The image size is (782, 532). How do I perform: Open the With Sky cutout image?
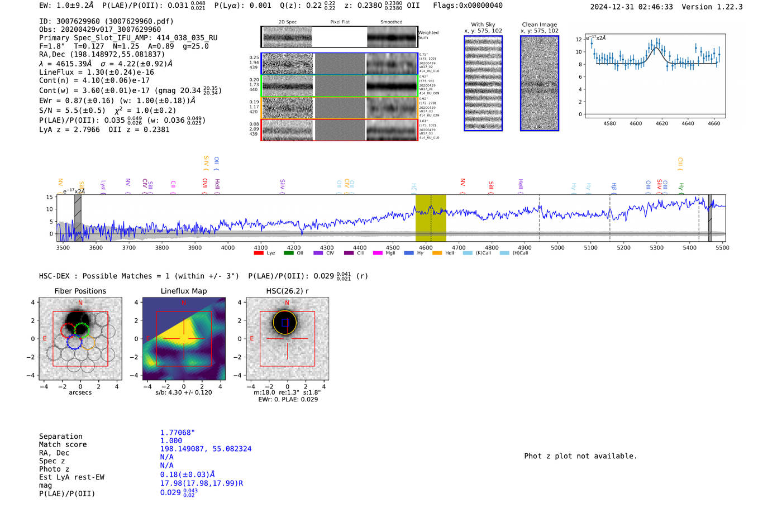tap(483, 83)
